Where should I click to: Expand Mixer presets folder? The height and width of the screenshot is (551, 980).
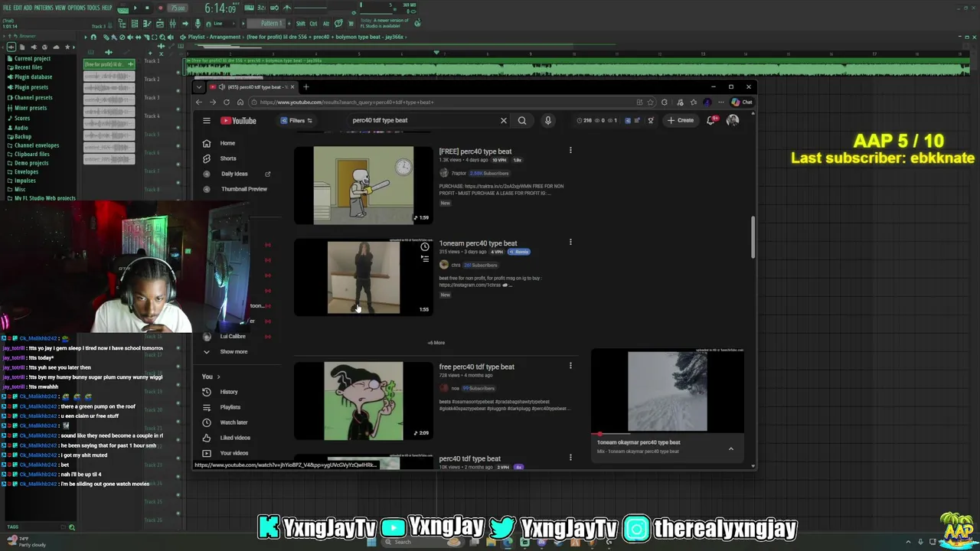pos(31,108)
